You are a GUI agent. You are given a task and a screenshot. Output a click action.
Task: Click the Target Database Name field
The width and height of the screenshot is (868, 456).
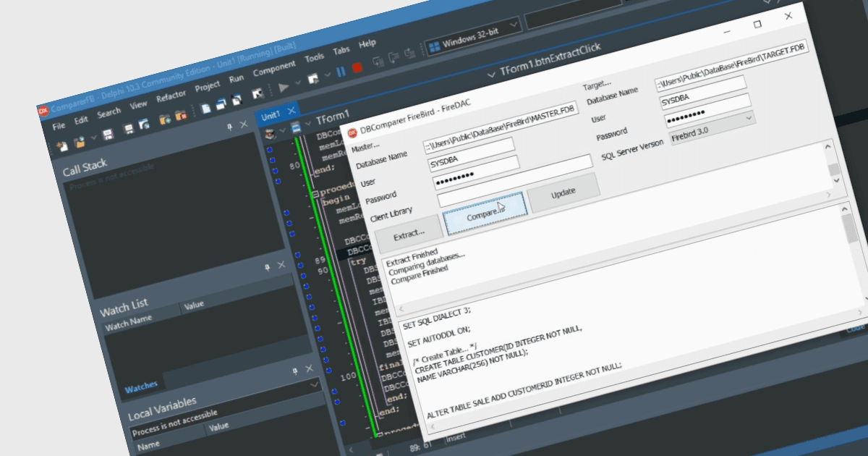click(731, 64)
